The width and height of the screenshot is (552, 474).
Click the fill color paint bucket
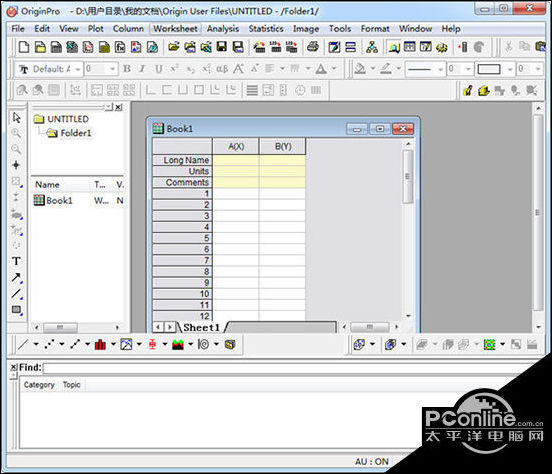(359, 69)
